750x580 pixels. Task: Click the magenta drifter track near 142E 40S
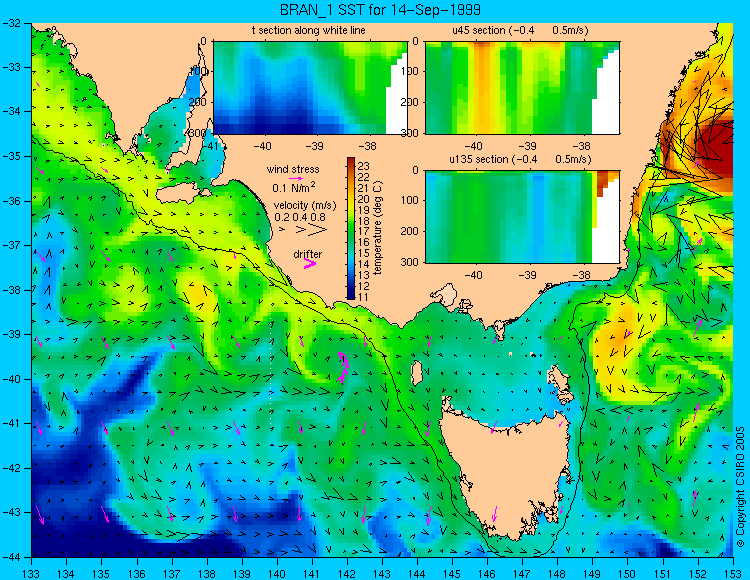coord(343,367)
